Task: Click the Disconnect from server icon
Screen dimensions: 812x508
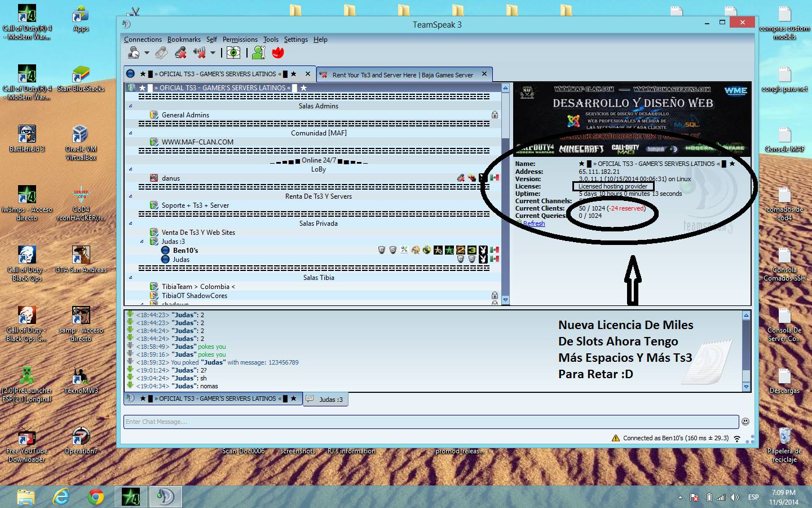Action: pyautogui.click(x=180, y=53)
